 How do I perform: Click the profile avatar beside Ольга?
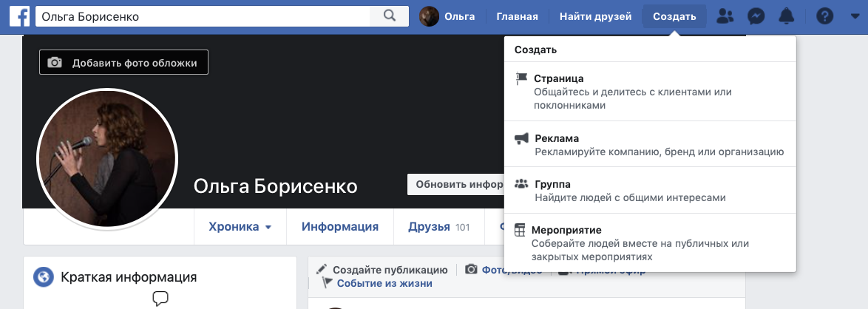[429, 16]
